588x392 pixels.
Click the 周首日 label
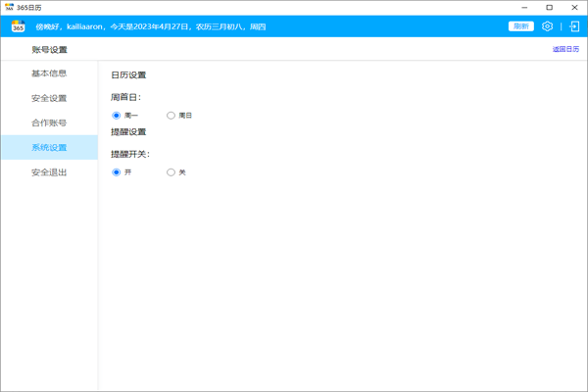[125, 98]
